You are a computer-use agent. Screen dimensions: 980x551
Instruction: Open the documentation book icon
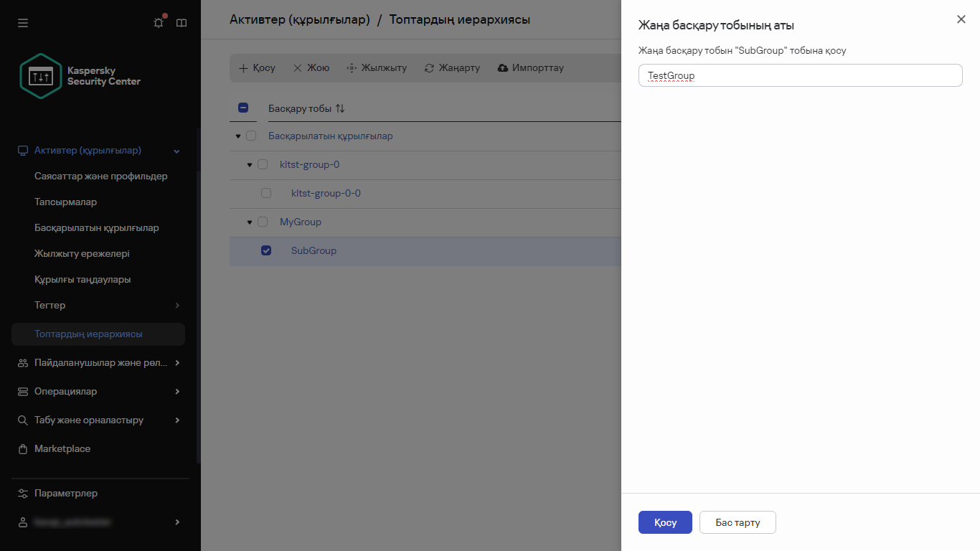[x=182, y=23]
